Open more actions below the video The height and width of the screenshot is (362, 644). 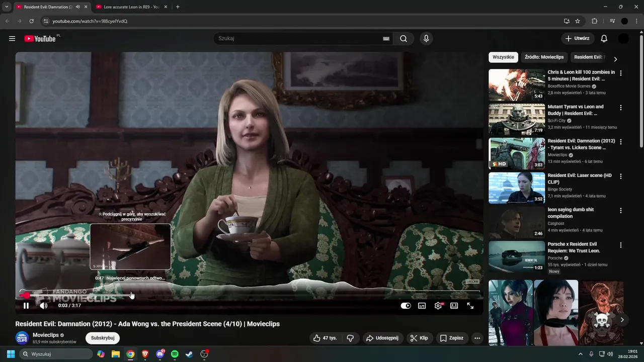point(477,338)
